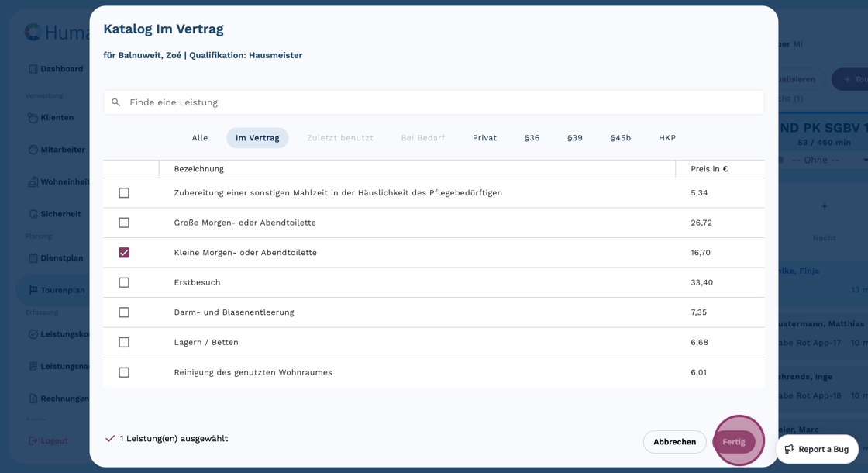Click the Logout link text
The width and height of the screenshot is (868, 473).
[x=54, y=441]
